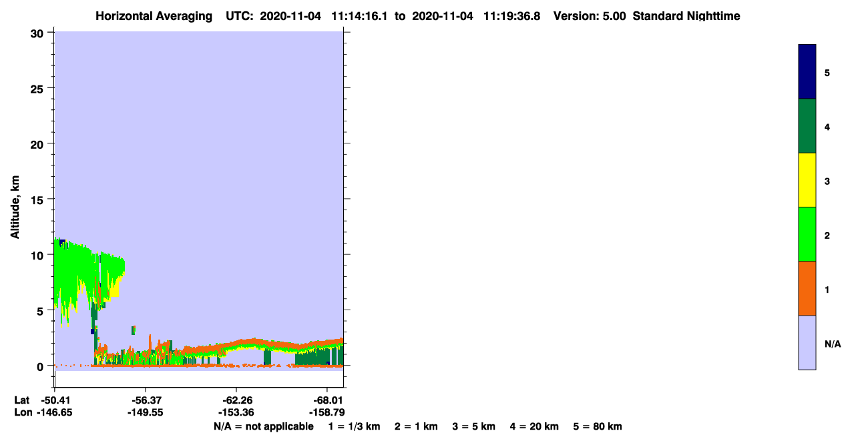Click the '2 = 1 km' legend entry
868x445 pixels.
click(416, 426)
